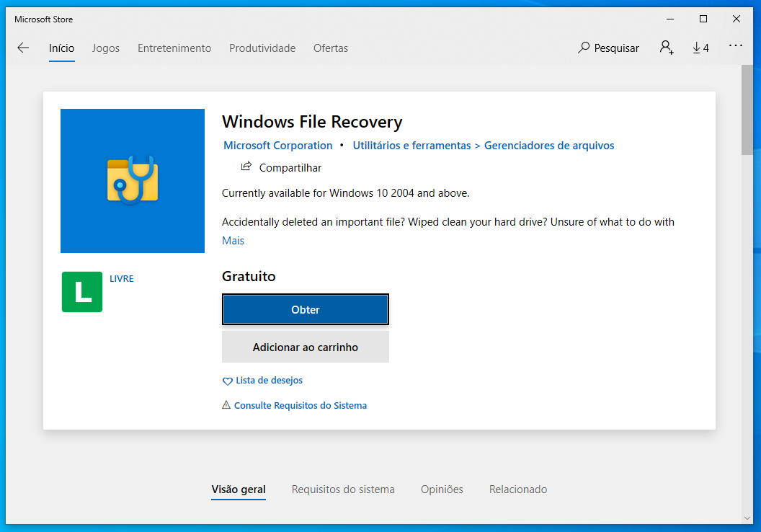Click Adicionar ao carrinho button

point(306,347)
